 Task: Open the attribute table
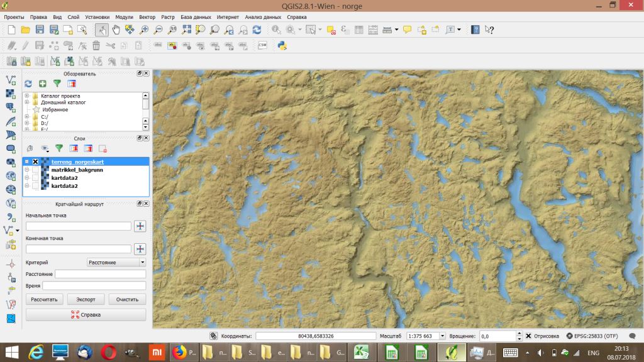click(x=359, y=30)
